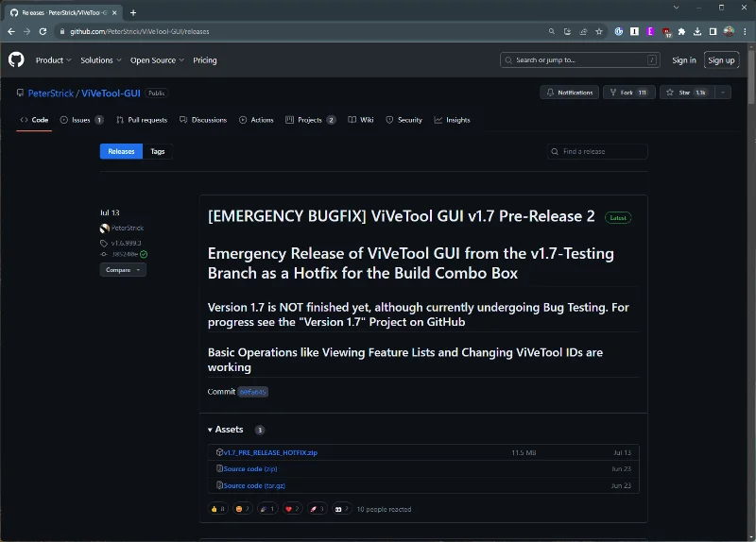This screenshot has width=756, height=542.
Task: Open the Product dropdown menu
Action: point(54,60)
